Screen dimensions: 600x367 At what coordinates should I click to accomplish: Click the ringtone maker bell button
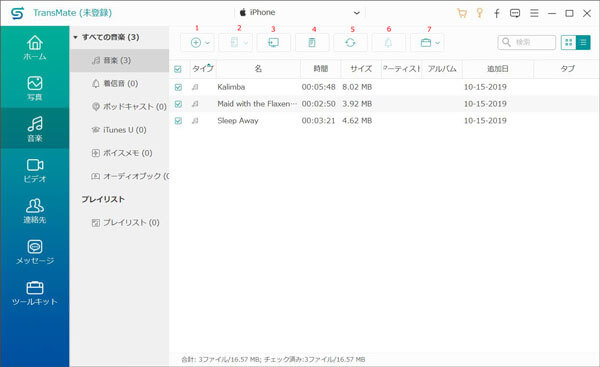tap(388, 42)
